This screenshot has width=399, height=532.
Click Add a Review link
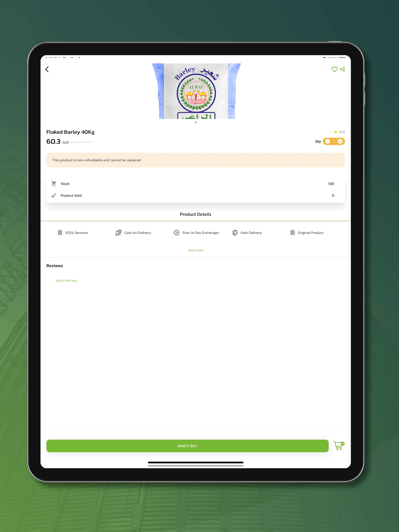pos(66,280)
